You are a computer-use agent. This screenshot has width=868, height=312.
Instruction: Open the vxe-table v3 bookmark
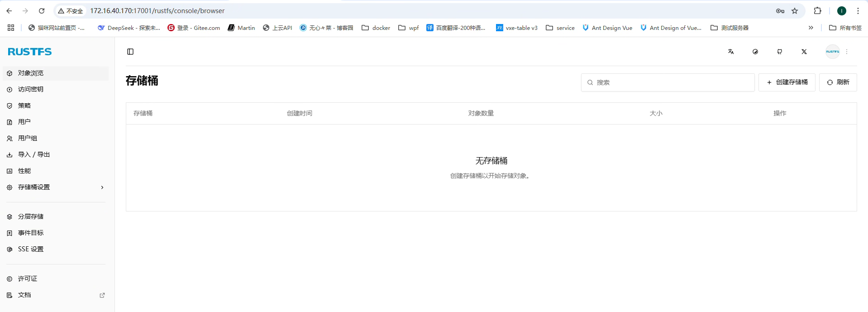coord(517,28)
